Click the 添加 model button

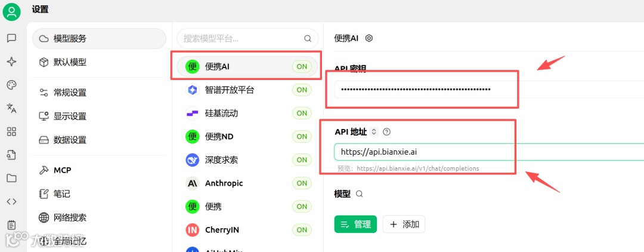click(x=404, y=224)
